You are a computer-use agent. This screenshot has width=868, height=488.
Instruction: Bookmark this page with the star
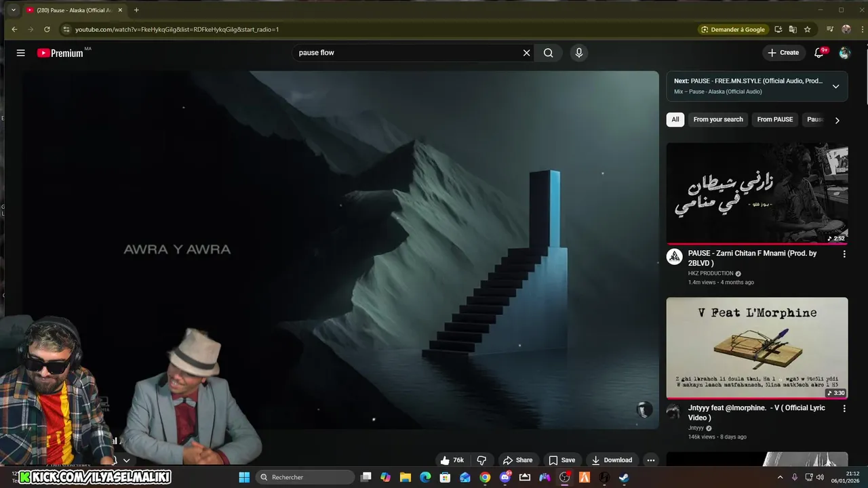click(807, 29)
